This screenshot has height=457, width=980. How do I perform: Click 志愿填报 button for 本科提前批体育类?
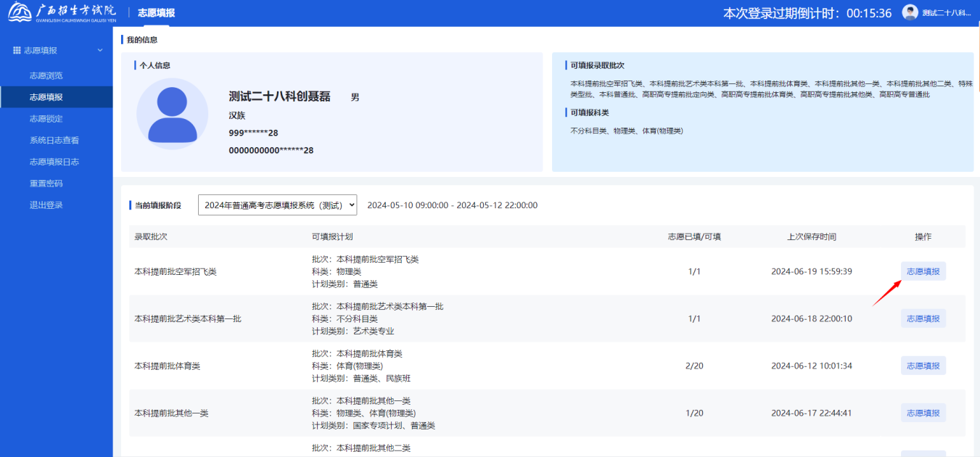(x=923, y=366)
